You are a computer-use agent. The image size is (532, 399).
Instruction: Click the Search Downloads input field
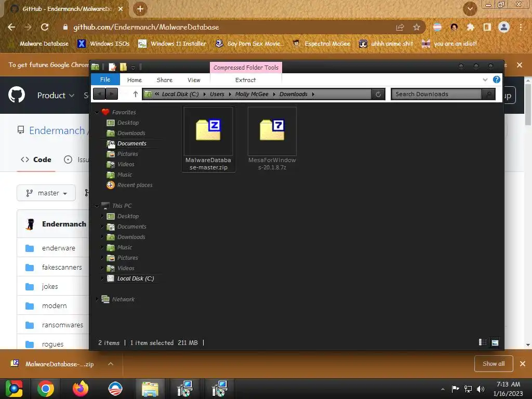click(436, 95)
